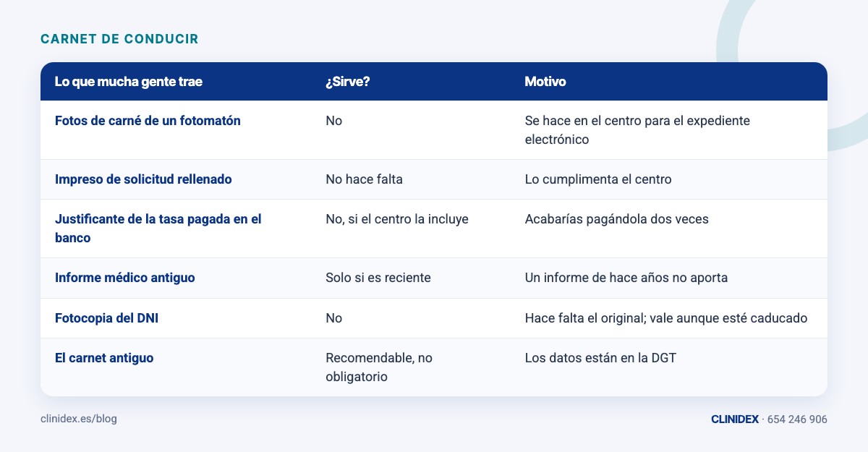
Task: Click the "¿Sirve?" column header
Action: pos(348,82)
